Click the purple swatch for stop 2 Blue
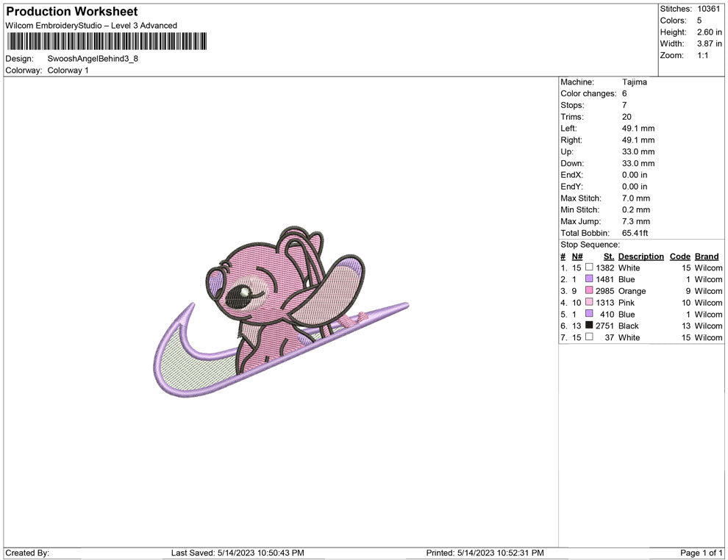 point(589,279)
